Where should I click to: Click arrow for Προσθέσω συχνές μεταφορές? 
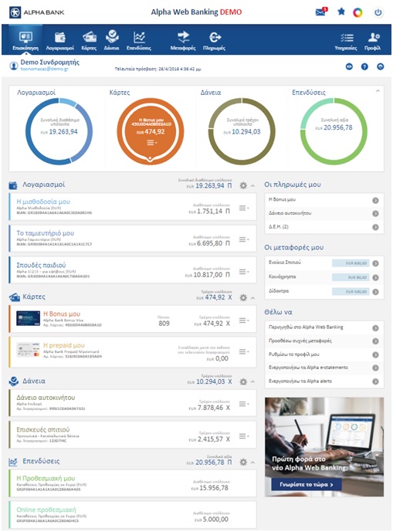375,341
